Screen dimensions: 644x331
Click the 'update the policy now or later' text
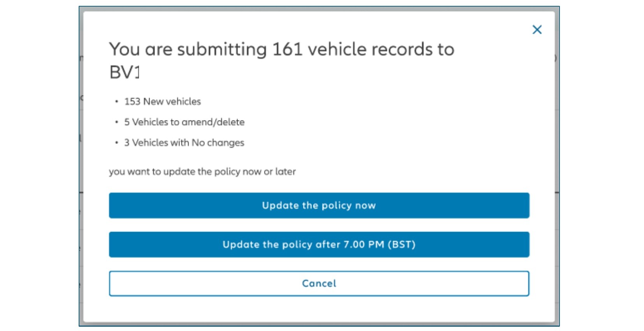pos(229,172)
